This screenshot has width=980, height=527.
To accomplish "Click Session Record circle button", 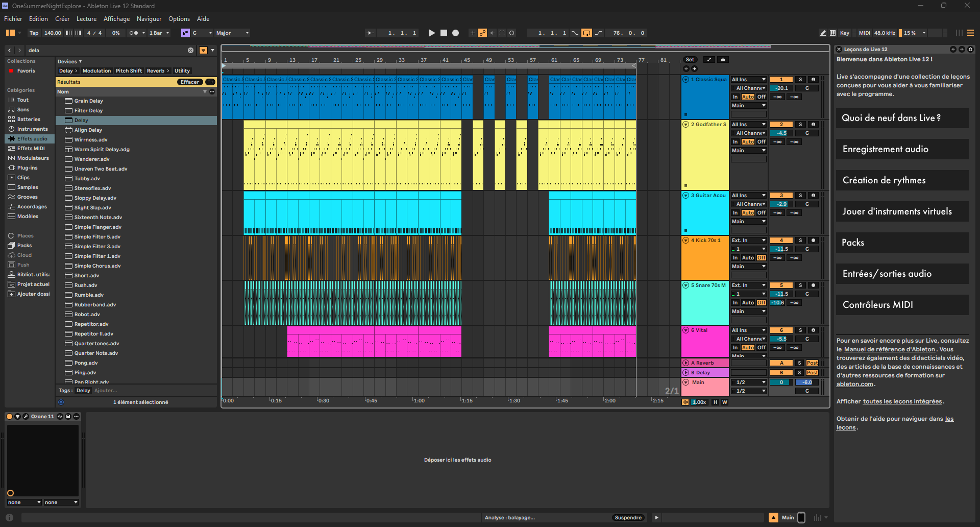I will tap(511, 33).
